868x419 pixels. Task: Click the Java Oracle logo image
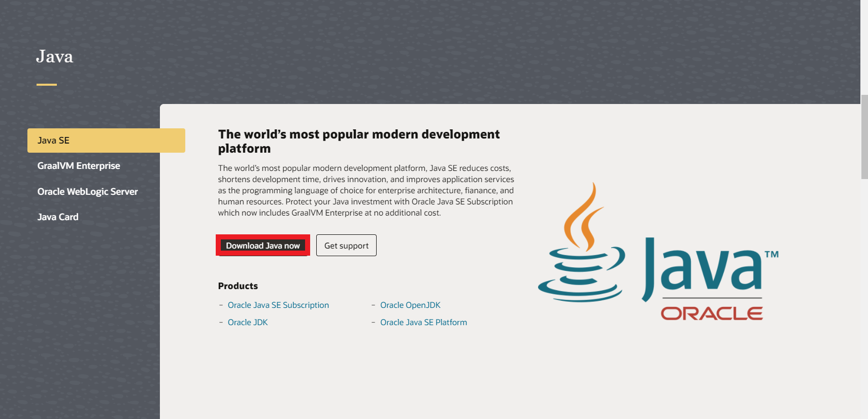[658, 252]
